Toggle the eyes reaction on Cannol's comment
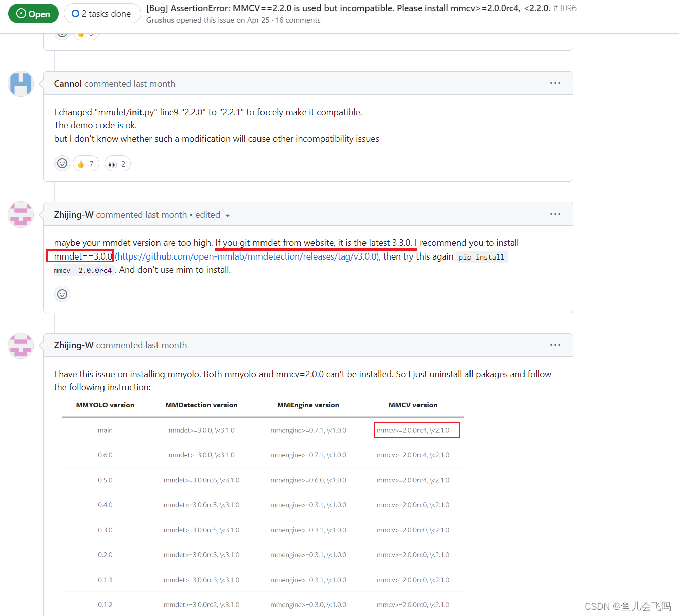 coord(117,163)
